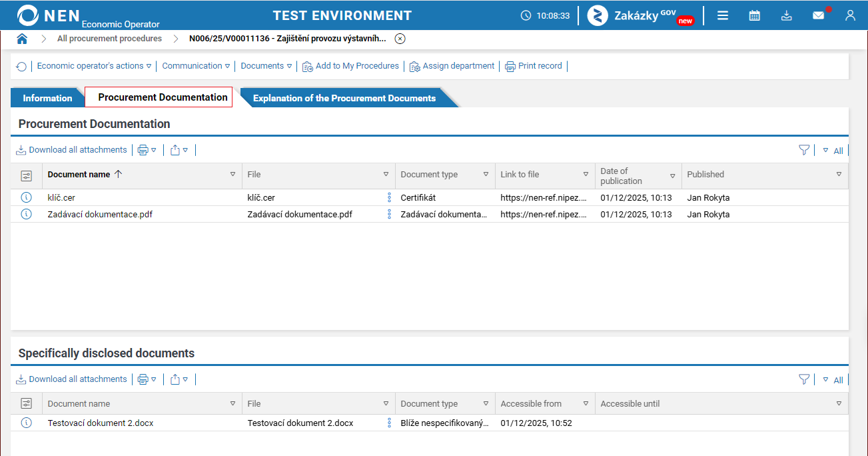Open three-dot menu for Testovací dokument 2.docx
This screenshot has width=868, height=456.
coord(389,423)
